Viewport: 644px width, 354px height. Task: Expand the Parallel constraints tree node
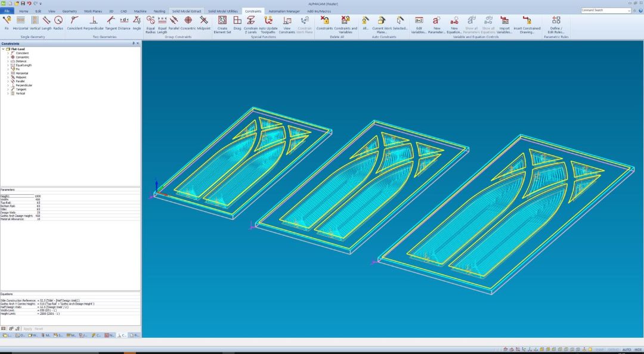pyautogui.click(x=8, y=81)
